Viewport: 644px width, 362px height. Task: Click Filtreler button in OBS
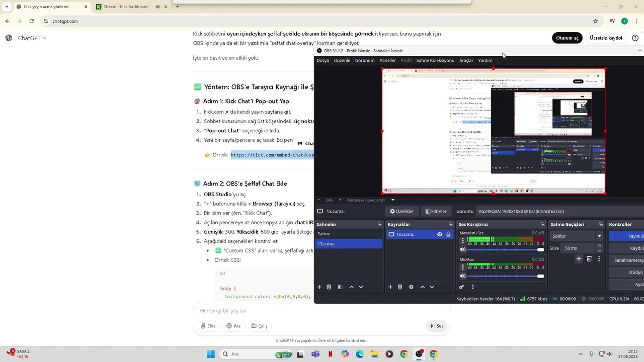[436, 211]
